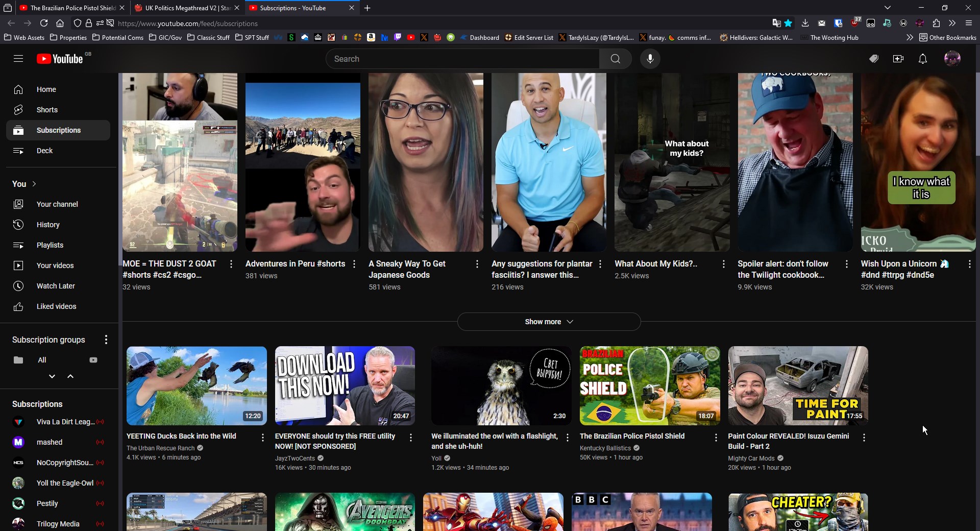Viewport: 980px width, 531px height.
Task: Bookmark this page with the star icon
Action: point(789,23)
